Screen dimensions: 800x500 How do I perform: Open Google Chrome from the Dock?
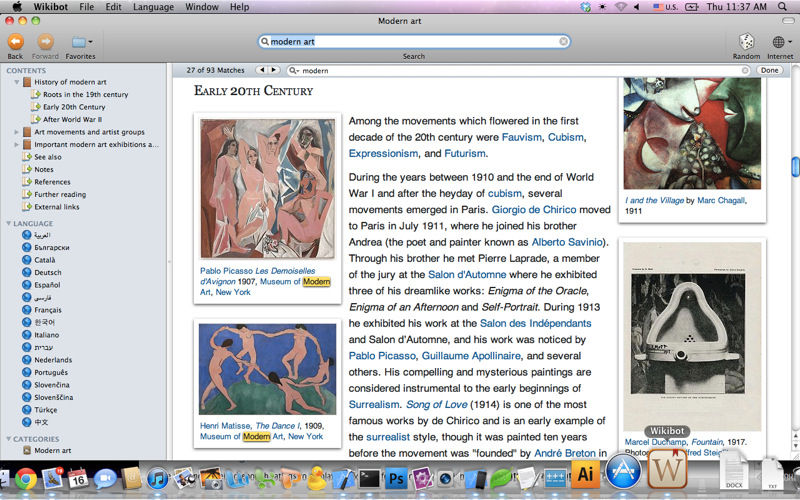(x=26, y=479)
